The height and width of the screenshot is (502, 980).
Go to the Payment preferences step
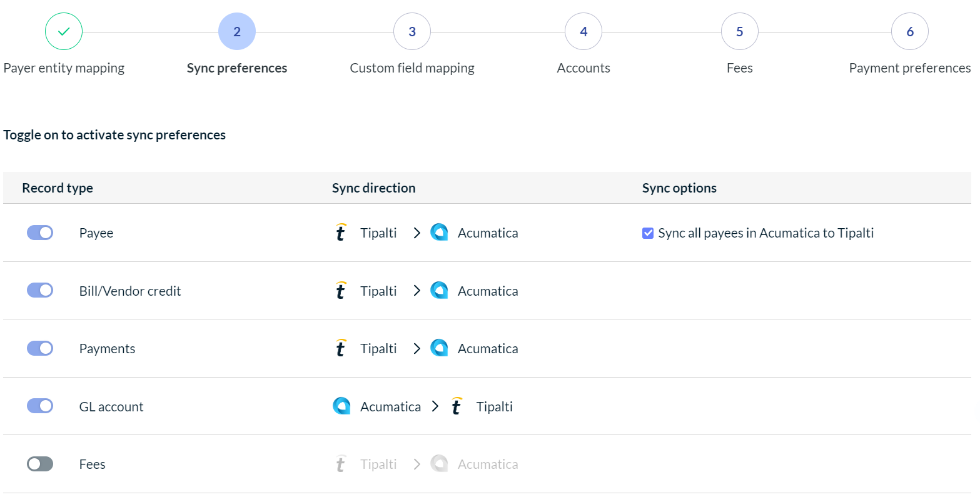(910, 31)
